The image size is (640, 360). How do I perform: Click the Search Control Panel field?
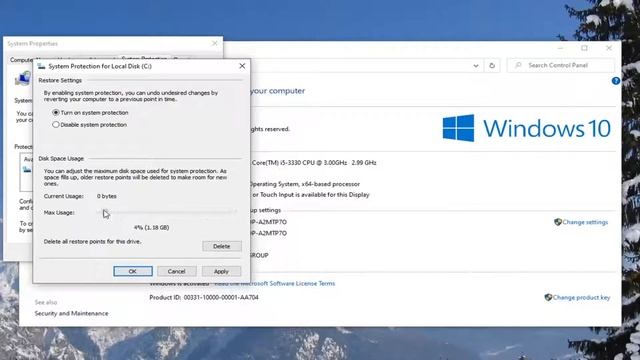(560, 65)
